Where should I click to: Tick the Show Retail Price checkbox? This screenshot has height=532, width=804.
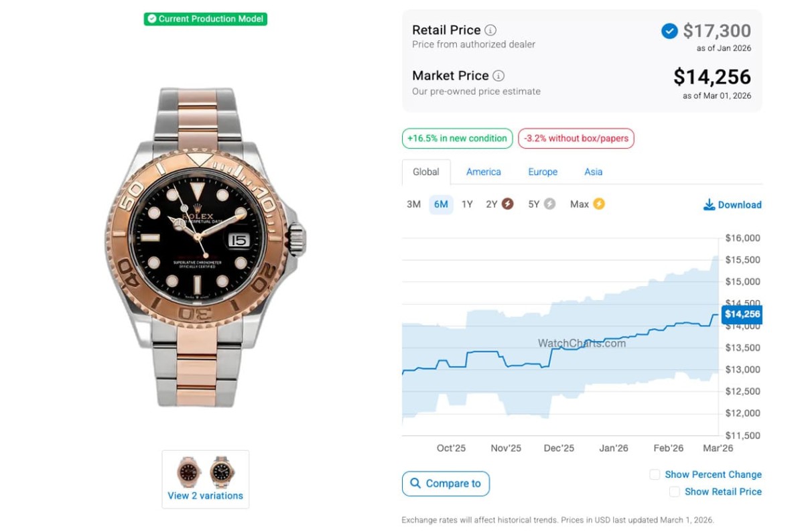[x=675, y=492]
